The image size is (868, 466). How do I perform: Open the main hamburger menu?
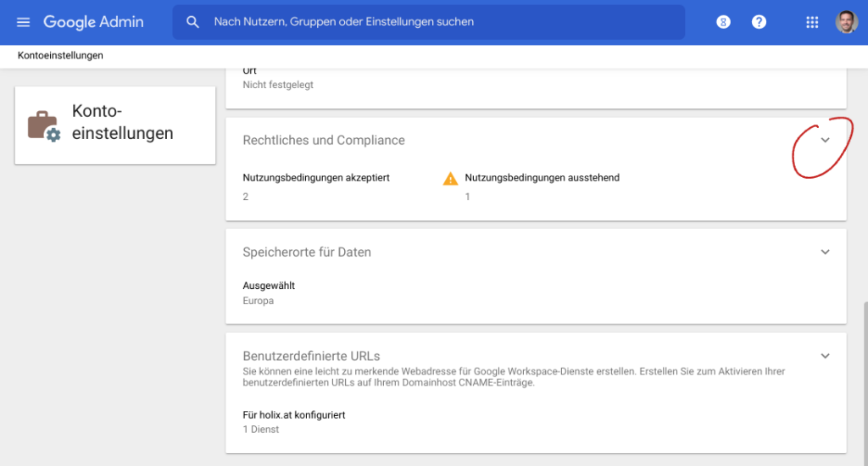pyautogui.click(x=23, y=22)
